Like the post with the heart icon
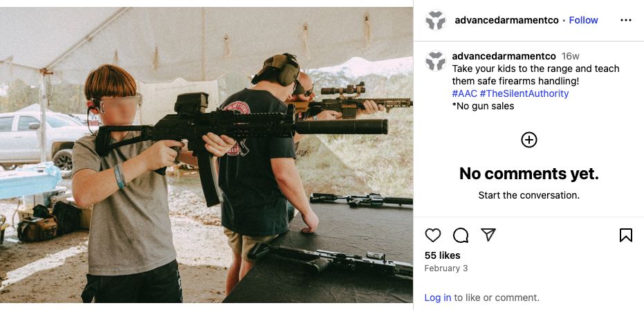This screenshot has width=644, height=310. 432,235
